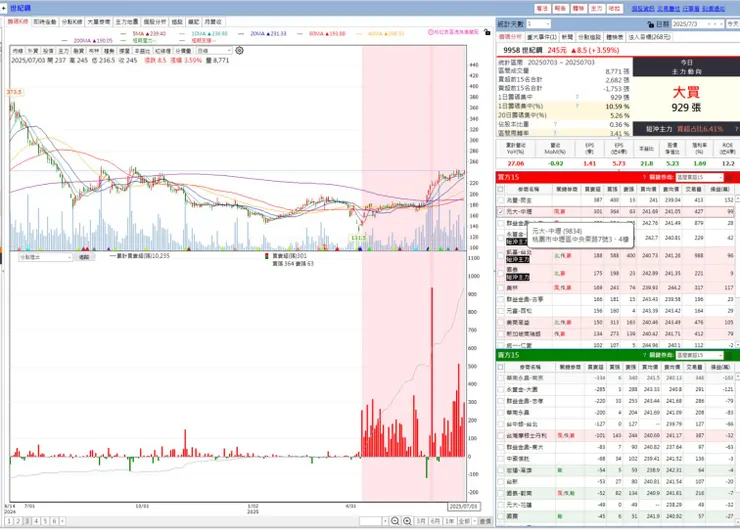Click the lock icon beside 日期
This screenshot has width=740, height=529.
coord(651,24)
